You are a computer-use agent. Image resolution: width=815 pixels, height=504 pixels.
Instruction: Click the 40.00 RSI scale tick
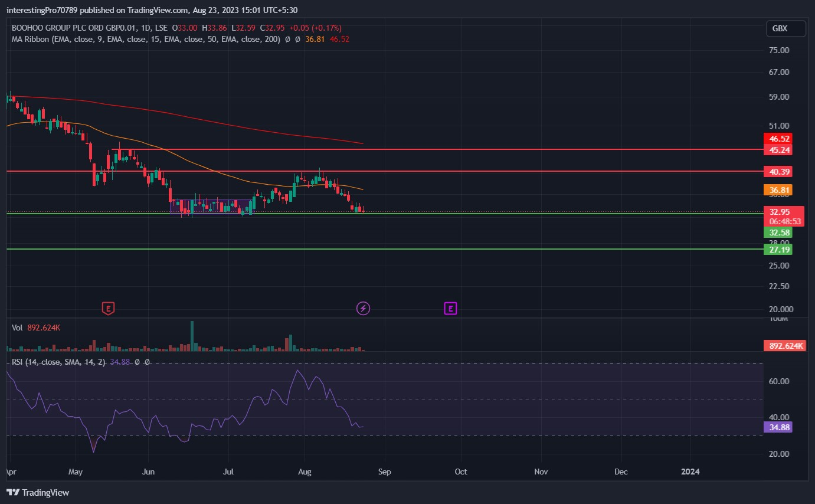pyautogui.click(x=780, y=417)
